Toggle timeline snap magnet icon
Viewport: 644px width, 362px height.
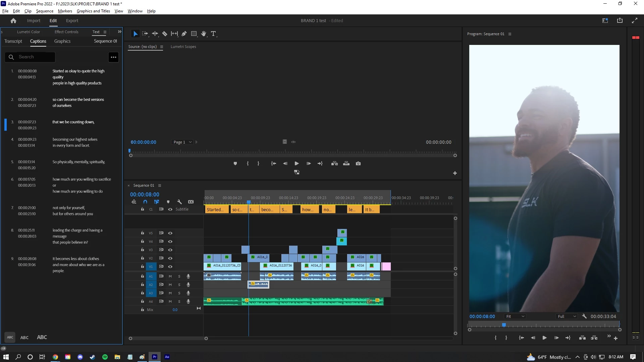(x=145, y=202)
